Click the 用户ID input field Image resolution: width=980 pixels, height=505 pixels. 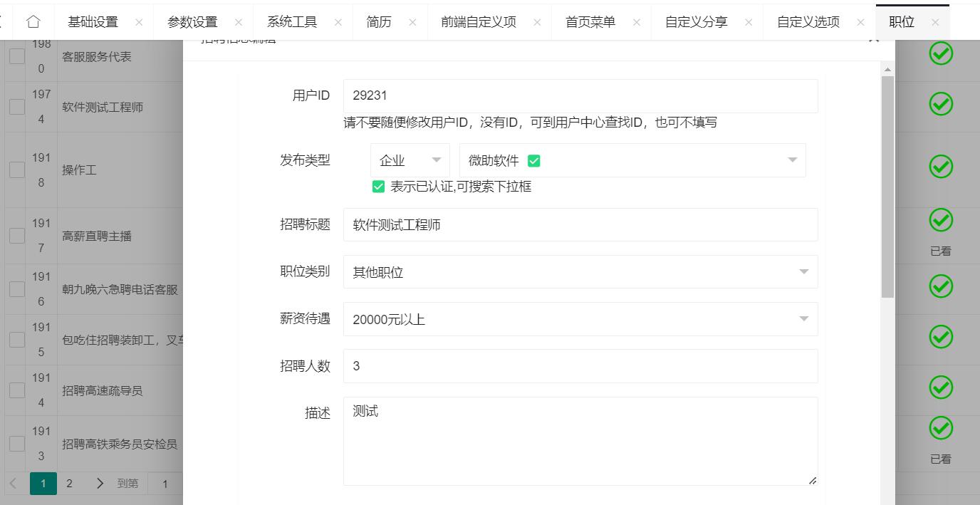tap(580, 95)
